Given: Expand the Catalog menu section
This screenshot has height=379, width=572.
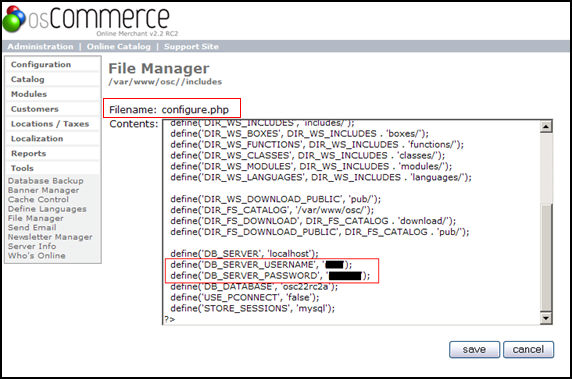Looking at the screenshot, I should point(28,80).
